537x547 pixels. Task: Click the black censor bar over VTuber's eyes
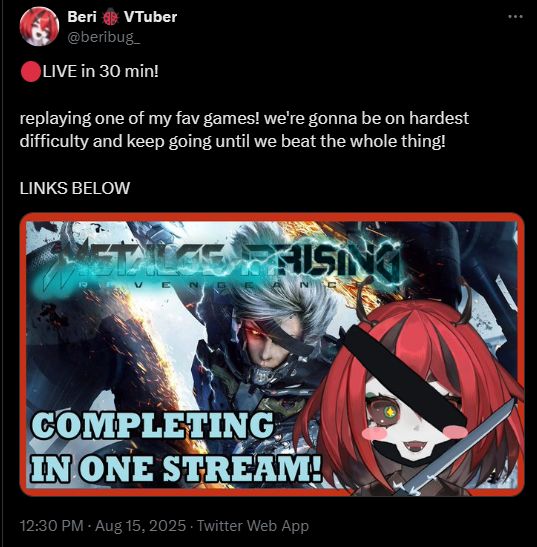click(x=405, y=376)
